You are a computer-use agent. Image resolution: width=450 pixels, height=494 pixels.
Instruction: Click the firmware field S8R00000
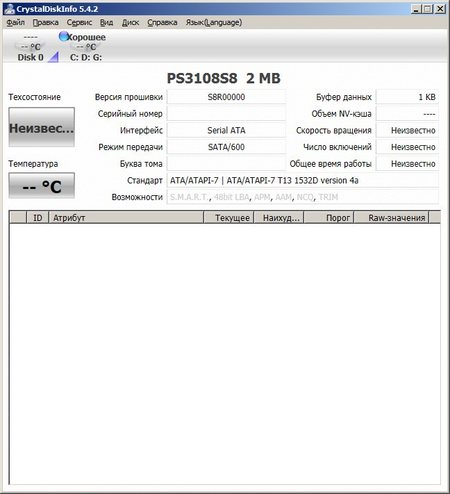pos(226,97)
